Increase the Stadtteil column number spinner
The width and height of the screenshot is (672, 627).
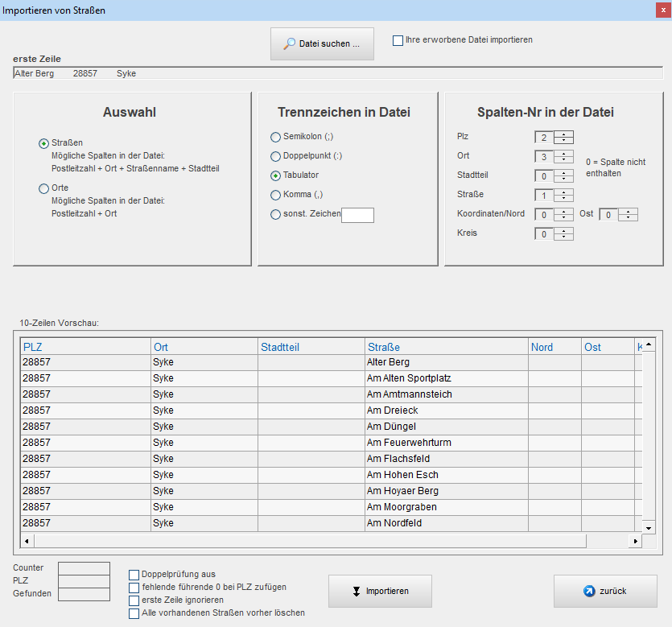coord(564,172)
